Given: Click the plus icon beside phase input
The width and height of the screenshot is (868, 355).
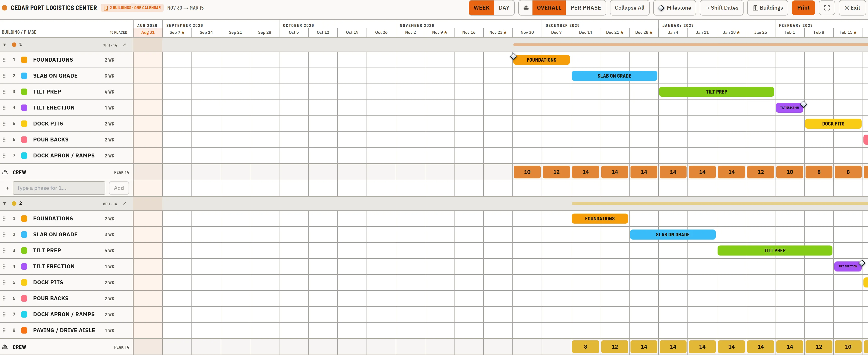Looking at the screenshot, I should tap(8, 188).
